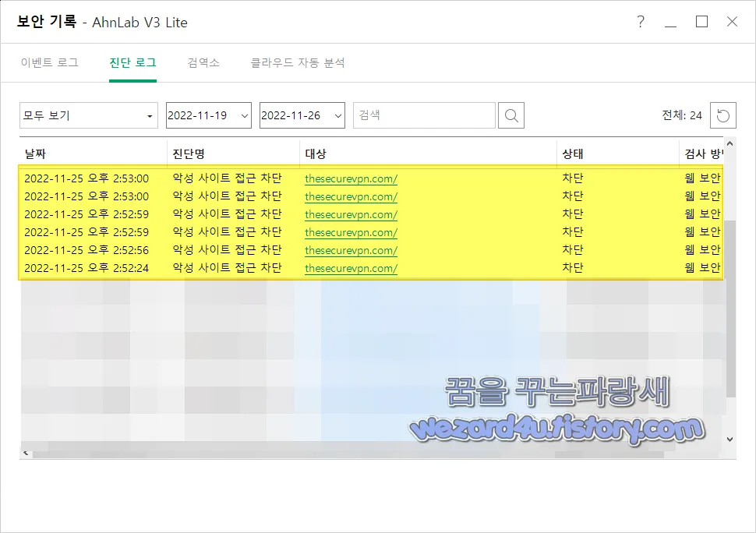Switch to the 검역소 tab
Screen dimensions: 756x533
coord(203,63)
